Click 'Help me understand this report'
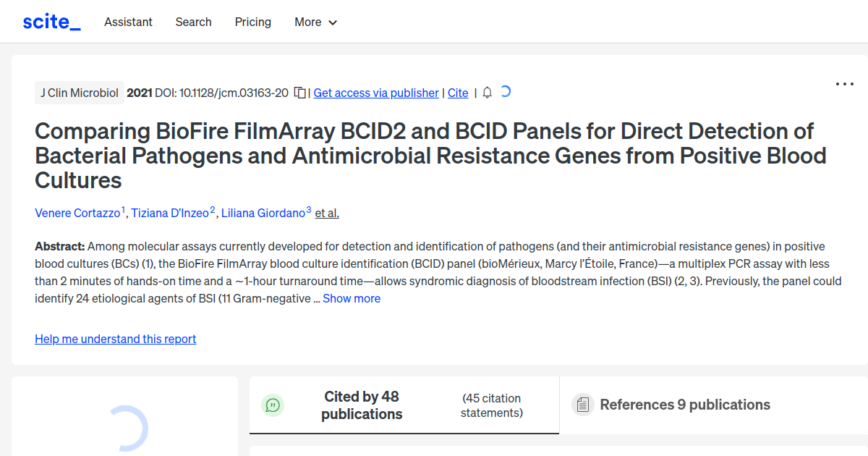The height and width of the screenshot is (456, 868). tap(115, 339)
